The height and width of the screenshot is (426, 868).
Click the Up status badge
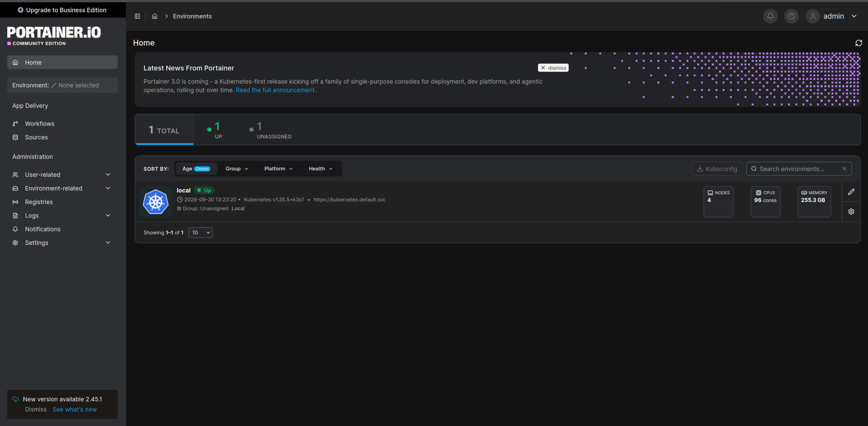click(x=204, y=190)
